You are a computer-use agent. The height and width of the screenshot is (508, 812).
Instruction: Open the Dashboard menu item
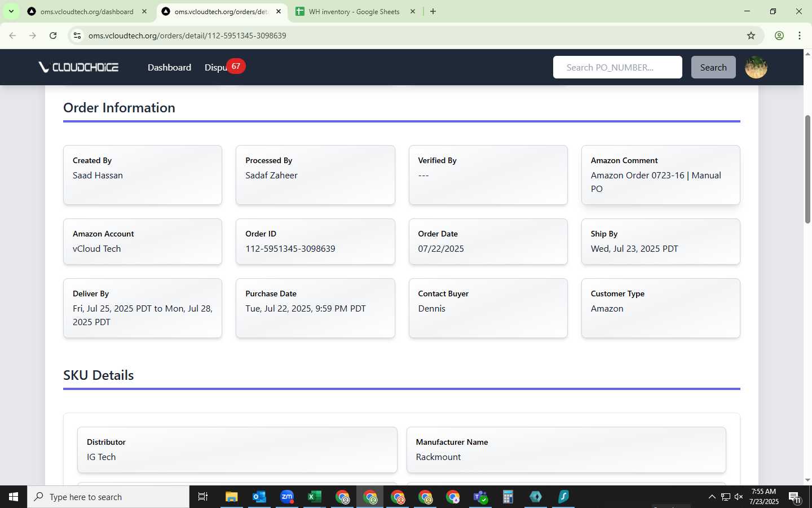(169, 67)
